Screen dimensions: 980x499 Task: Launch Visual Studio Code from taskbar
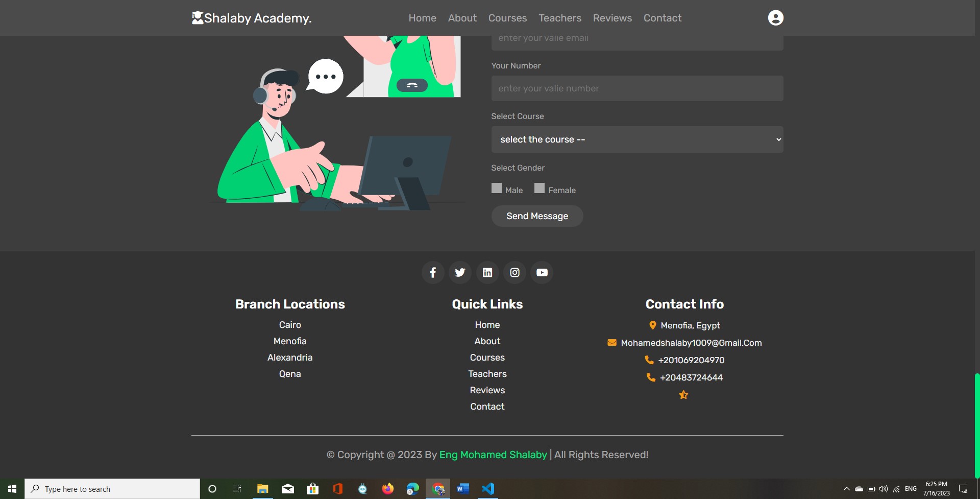(x=488, y=489)
